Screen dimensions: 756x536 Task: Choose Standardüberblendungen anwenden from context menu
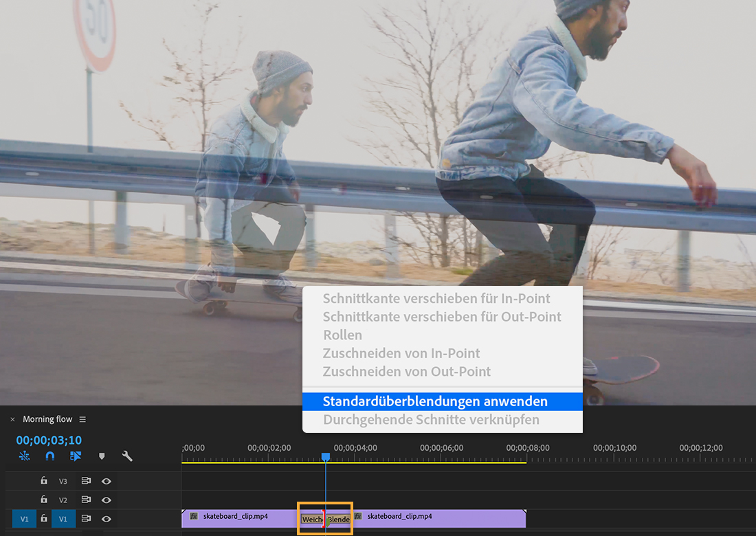442,401
